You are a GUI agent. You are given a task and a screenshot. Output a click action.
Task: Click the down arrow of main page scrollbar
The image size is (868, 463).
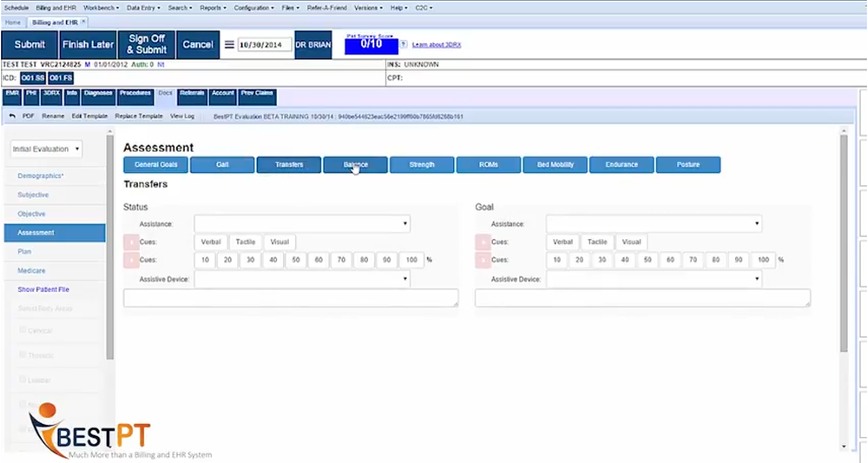[x=844, y=446]
